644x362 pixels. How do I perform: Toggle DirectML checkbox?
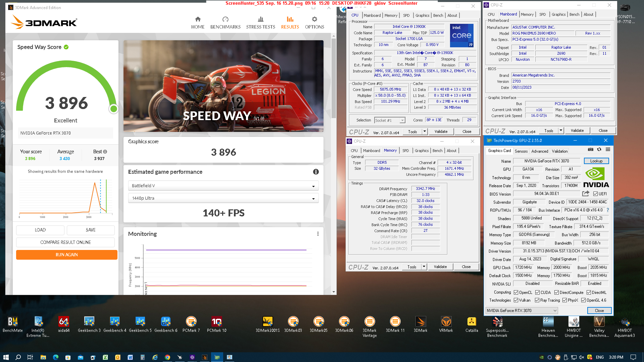click(589, 293)
